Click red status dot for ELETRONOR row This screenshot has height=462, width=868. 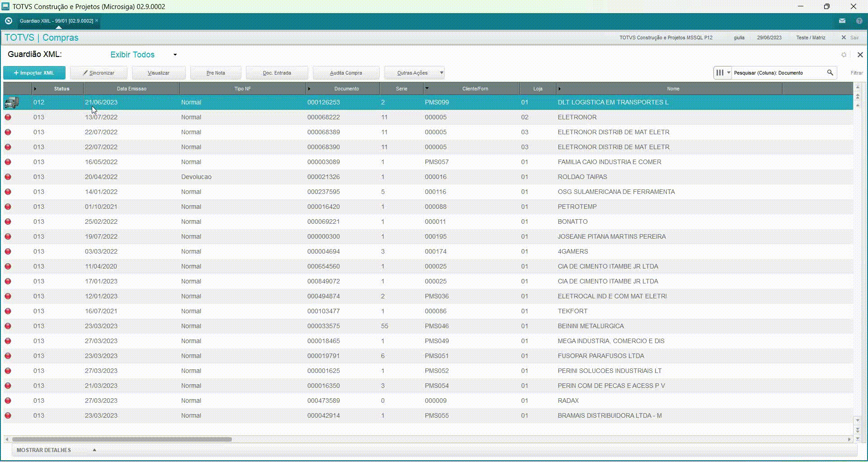point(8,118)
